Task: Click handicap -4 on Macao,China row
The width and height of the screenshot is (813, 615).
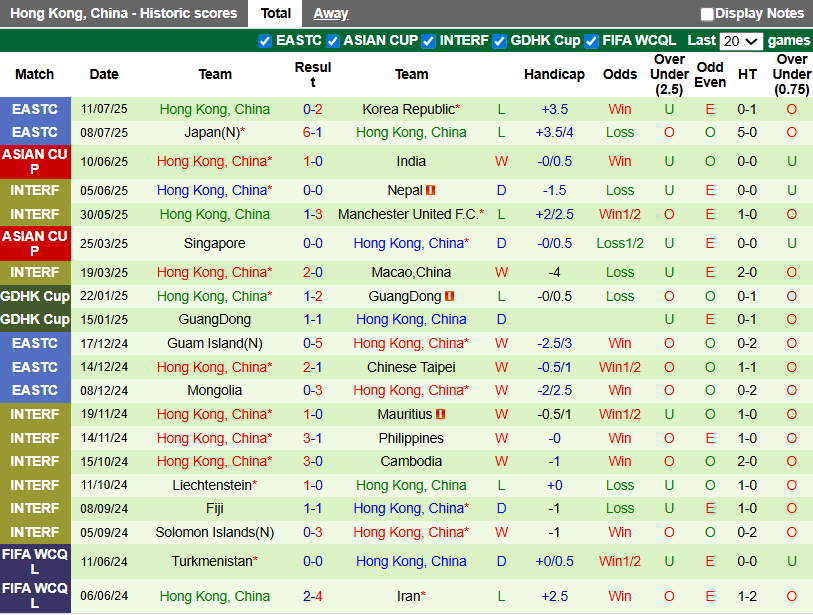Action: coord(554,272)
